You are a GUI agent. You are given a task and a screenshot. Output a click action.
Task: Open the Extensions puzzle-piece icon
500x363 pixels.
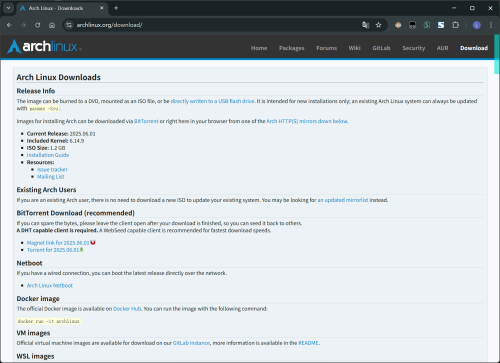455,25
